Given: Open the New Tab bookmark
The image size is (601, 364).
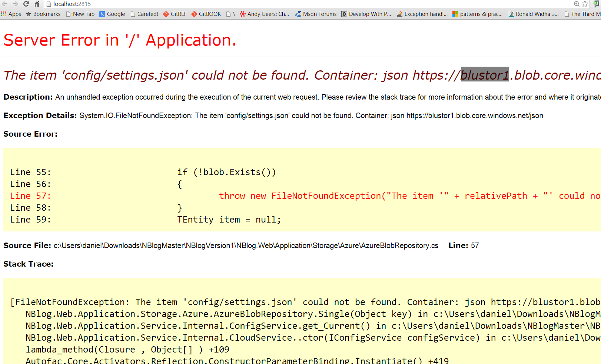Looking at the screenshot, I should point(80,14).
